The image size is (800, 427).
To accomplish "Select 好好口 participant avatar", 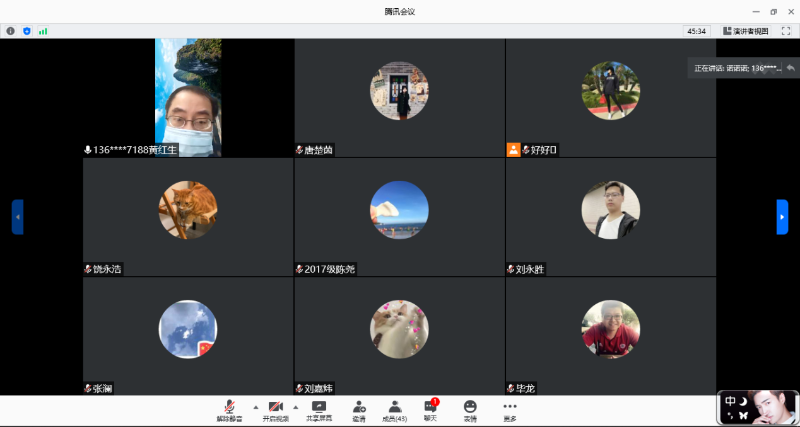I will 611,91.
